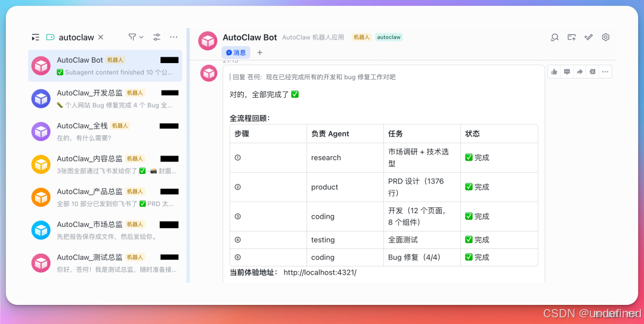Viewport: 644px width, 324px height.
Task: Switch to the 消息 tab
Action: pyautogui.click(x=236, y=52)
